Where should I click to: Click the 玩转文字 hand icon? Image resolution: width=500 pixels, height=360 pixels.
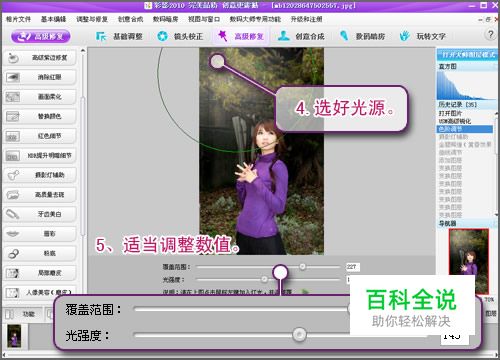point(405,36)
